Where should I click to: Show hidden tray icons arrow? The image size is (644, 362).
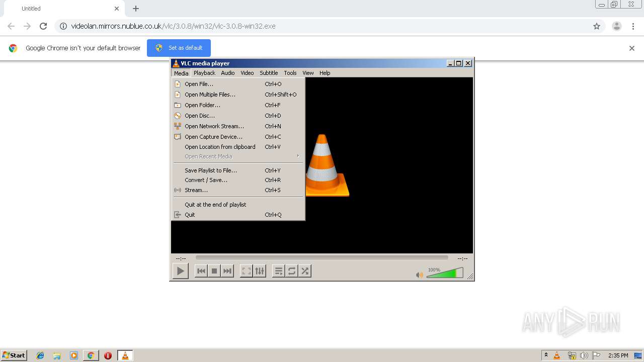pos(546,355)
